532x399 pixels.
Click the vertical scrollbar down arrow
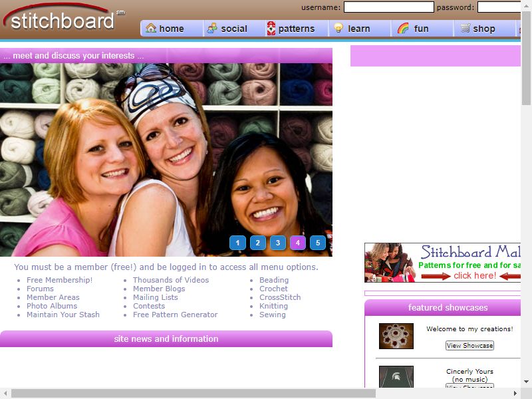click(526, 382)
